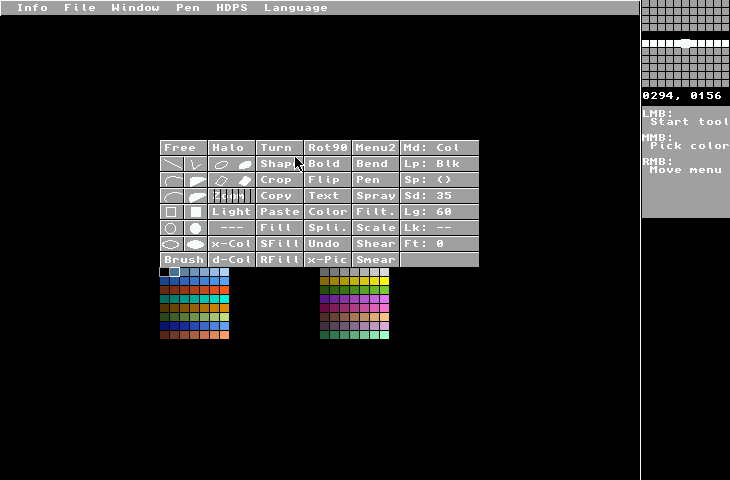The width and height of the screenshot is (730, 480).
Task: Open the Sp: () shape option
Action: (x=439, y=180)
